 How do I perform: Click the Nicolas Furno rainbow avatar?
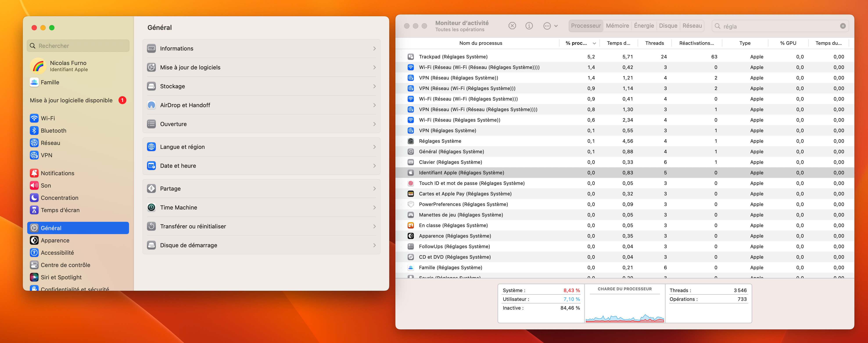(38, 66)
